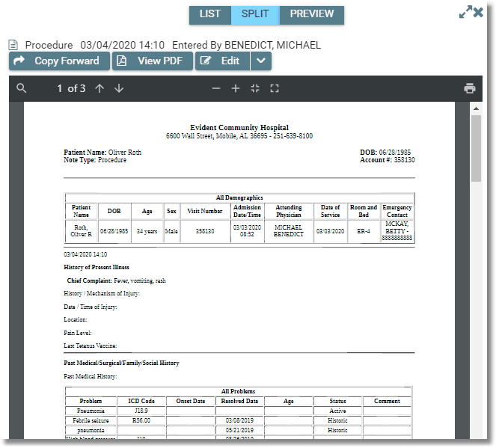Click the page number field showing 1
Image resolution: width=496 pixels, height=448 pixels.
(59, 88)
